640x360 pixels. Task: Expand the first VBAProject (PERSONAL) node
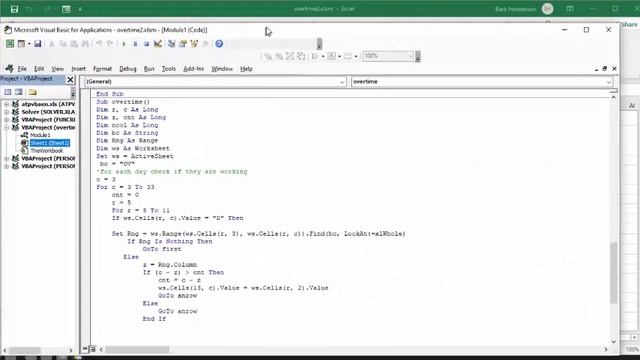[7, 158]
